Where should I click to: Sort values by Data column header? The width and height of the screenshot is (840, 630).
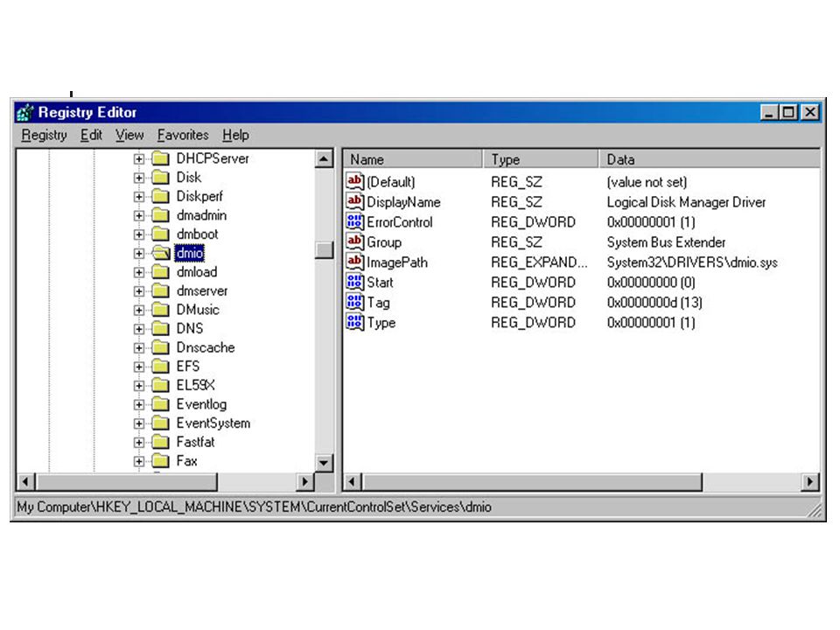pyautogui.click(x=710, y=159)
